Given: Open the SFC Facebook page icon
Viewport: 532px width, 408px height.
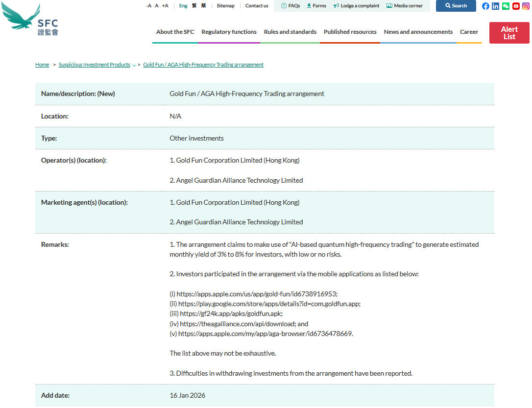Looking at the screenshot, I should 485,6.
